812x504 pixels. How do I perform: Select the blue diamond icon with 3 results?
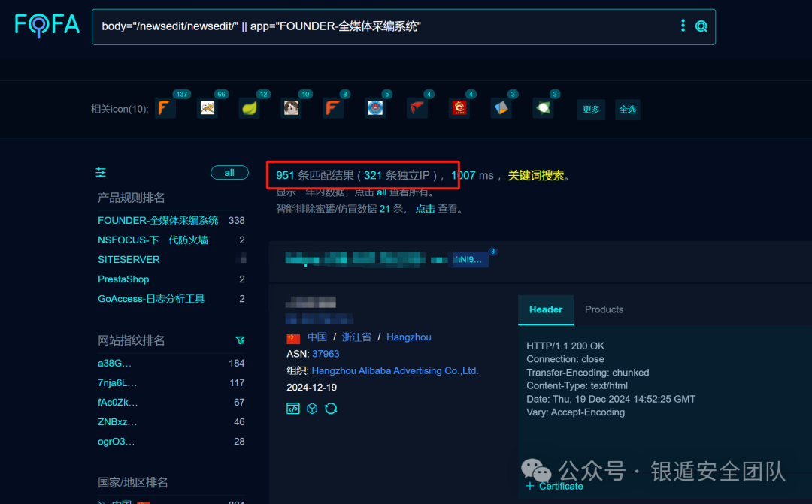[501, 108]
